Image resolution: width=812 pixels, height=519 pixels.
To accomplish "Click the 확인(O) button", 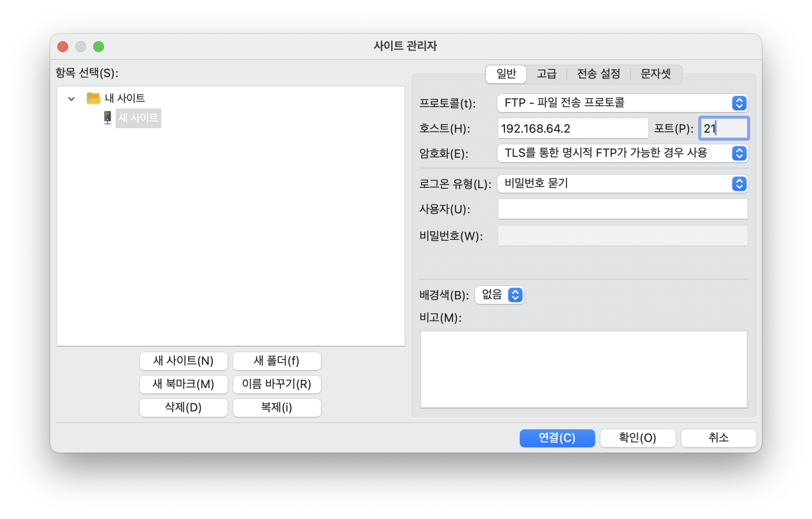I will click(638, 438).
